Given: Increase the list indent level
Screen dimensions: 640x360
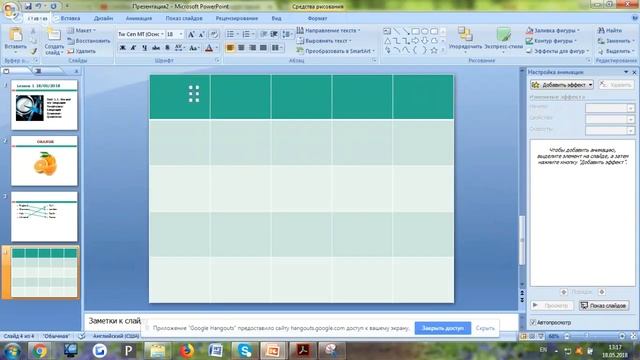Looking at the screenshot, I should [274, 34].
